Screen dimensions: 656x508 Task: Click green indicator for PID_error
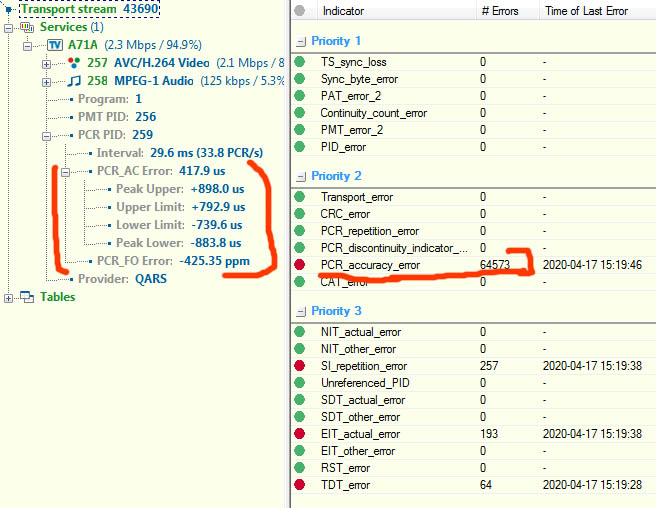point(300,147)
